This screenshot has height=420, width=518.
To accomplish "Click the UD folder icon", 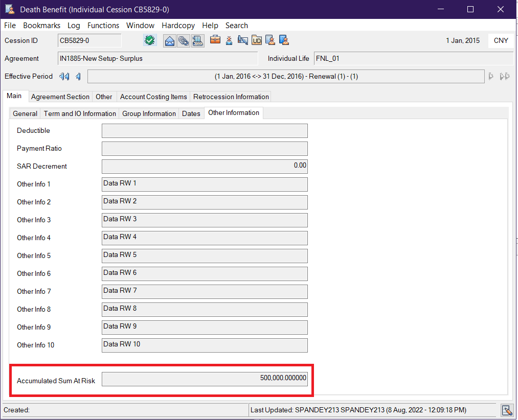I will click(x=257, y=40).
